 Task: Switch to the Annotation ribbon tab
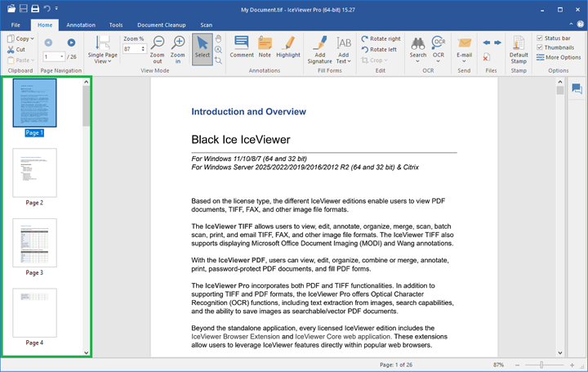(81, 25)
